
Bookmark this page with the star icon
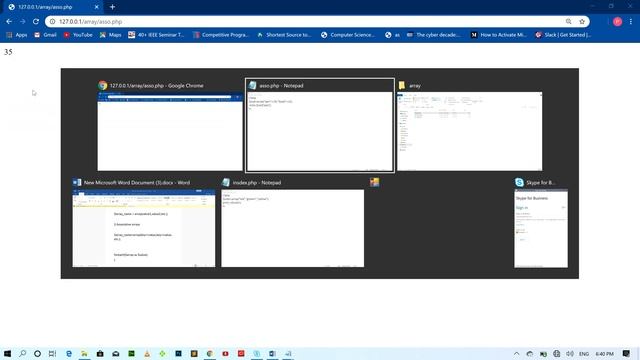tap(582, 22)
